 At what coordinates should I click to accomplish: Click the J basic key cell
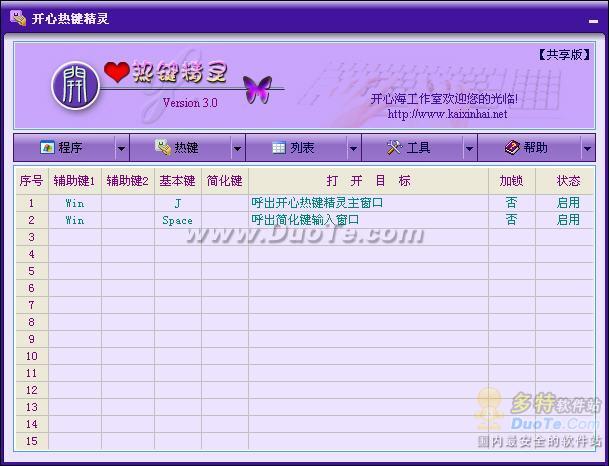pos(177,203)
